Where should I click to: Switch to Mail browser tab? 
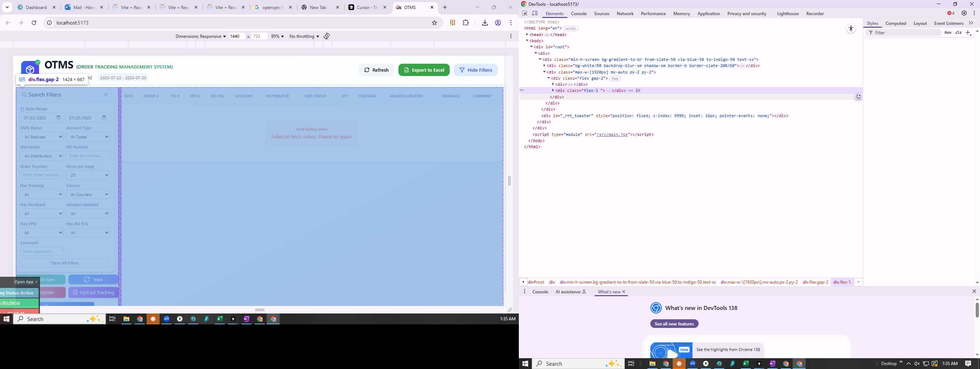point(84,7)
